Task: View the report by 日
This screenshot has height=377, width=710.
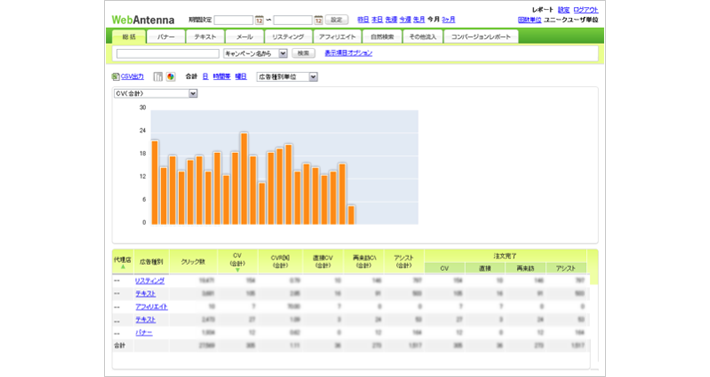Action: click(x=205, y=77)
